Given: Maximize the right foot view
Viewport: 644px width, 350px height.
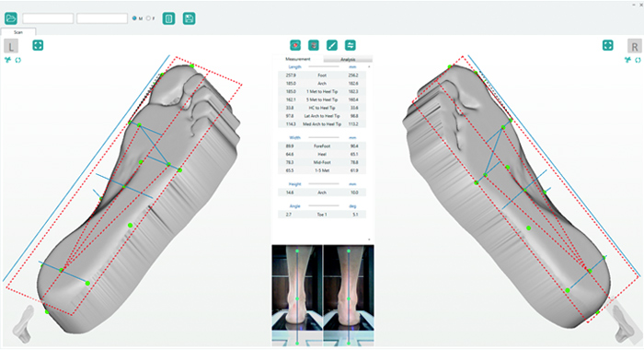Looking at the screenshot, I should 608,45.
